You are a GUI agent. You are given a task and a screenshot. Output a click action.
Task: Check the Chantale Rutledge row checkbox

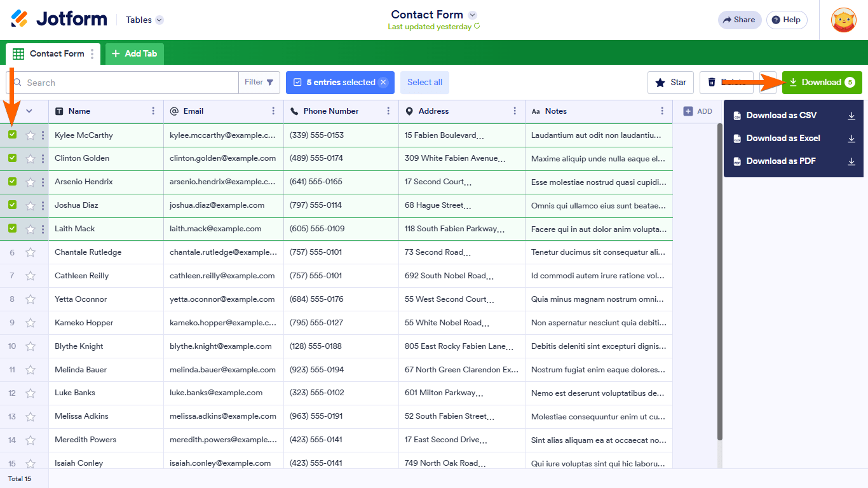click(x=11, y=252)
